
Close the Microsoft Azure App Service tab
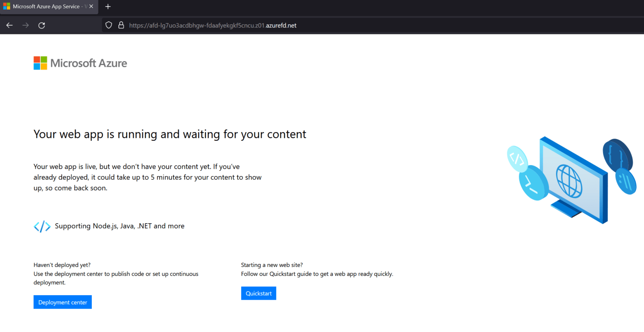tap(91, 6)
